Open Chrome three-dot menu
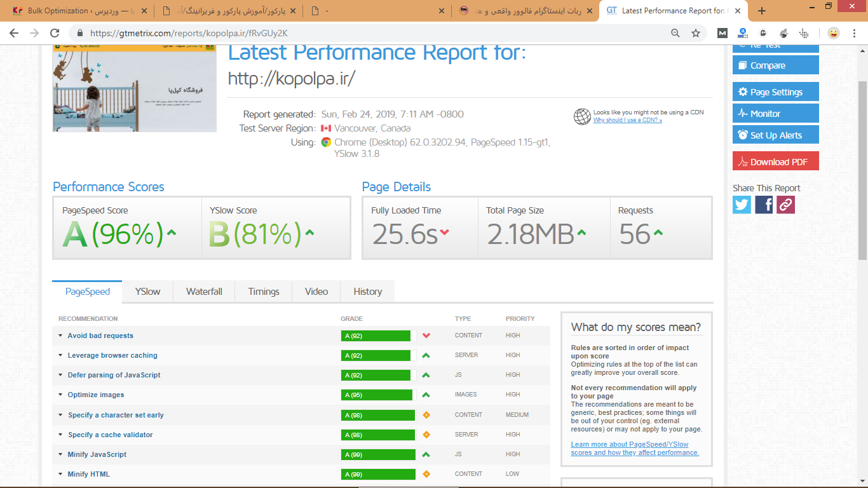The height and width of the screenshot is (488, 868). pyautogui.click(x=855, y=33)
